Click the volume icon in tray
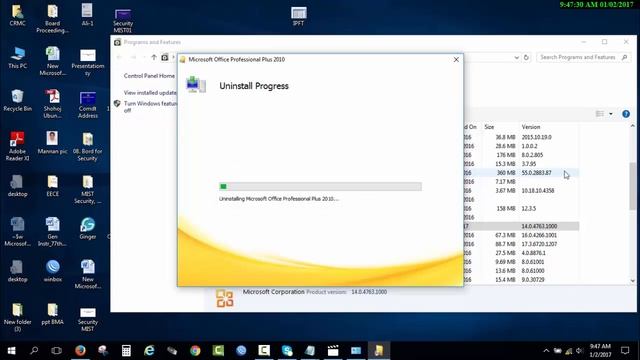This screenshot has height=360, width=640. pyautogui.click(x=579, y=351)
